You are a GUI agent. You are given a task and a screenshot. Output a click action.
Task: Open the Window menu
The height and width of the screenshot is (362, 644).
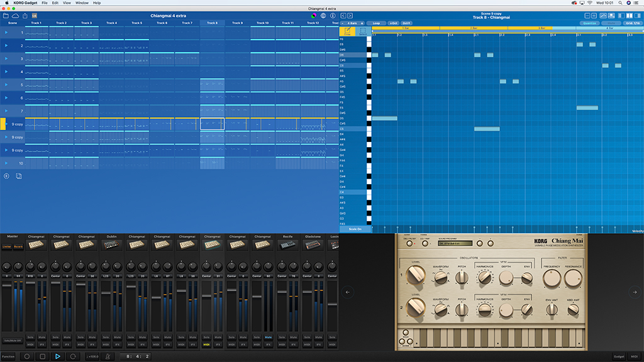[82, 3]
